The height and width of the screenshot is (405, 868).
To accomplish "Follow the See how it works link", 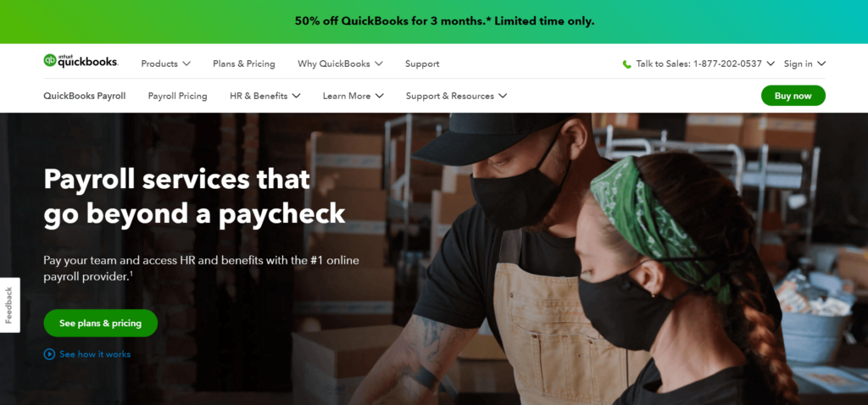I will (x=95, y=354).
